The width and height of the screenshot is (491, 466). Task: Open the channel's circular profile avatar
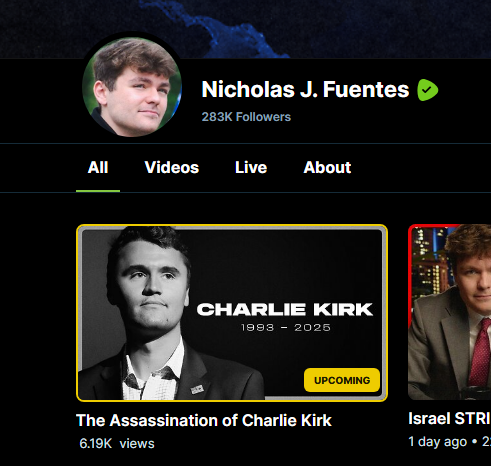pyautogui.click(x=132, y=87)
